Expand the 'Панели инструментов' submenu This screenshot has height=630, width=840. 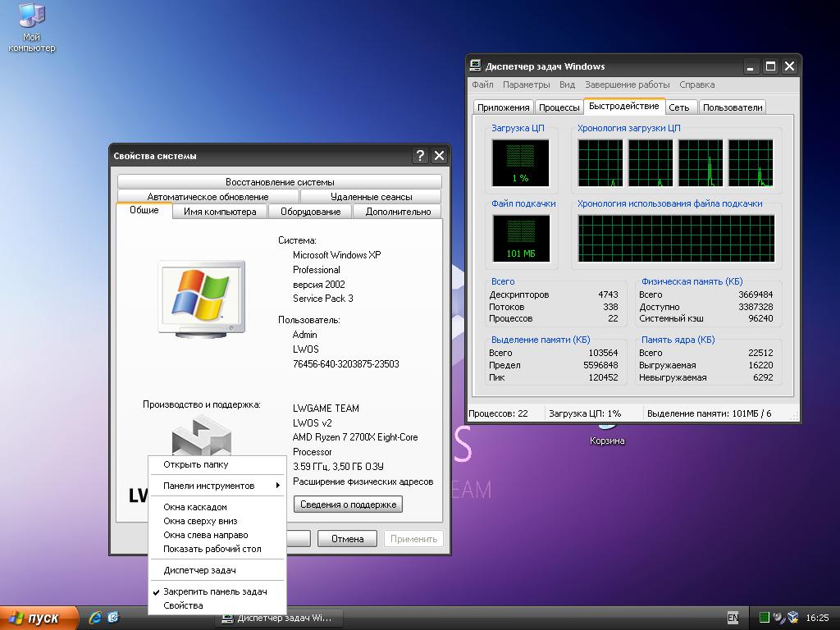(x=209, y=486)
